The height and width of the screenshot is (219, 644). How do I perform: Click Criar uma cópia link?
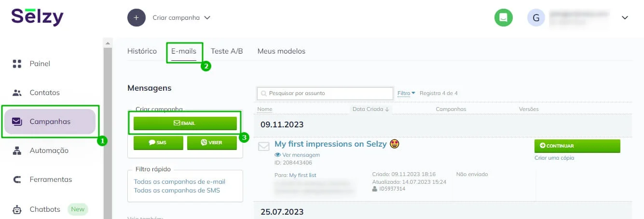[554, 158]
